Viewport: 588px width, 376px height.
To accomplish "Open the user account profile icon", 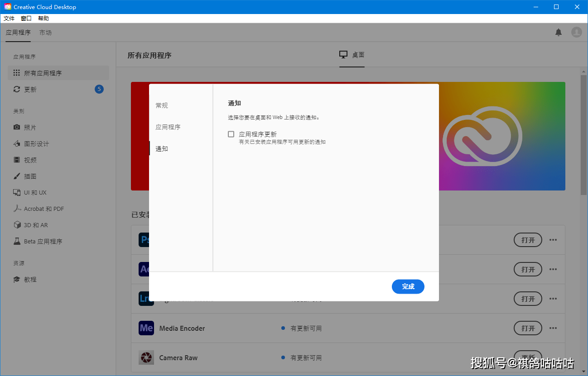I will point(576,32).
